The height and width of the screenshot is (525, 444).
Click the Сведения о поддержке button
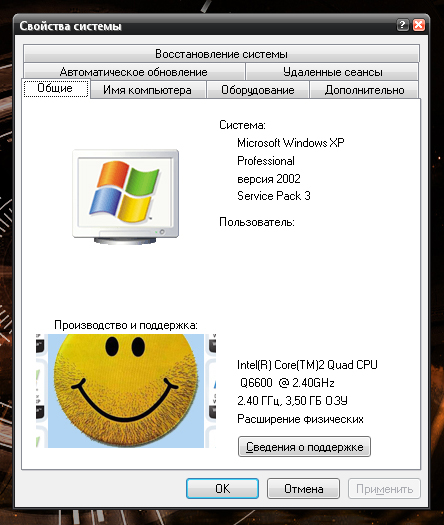click(304, 447)
